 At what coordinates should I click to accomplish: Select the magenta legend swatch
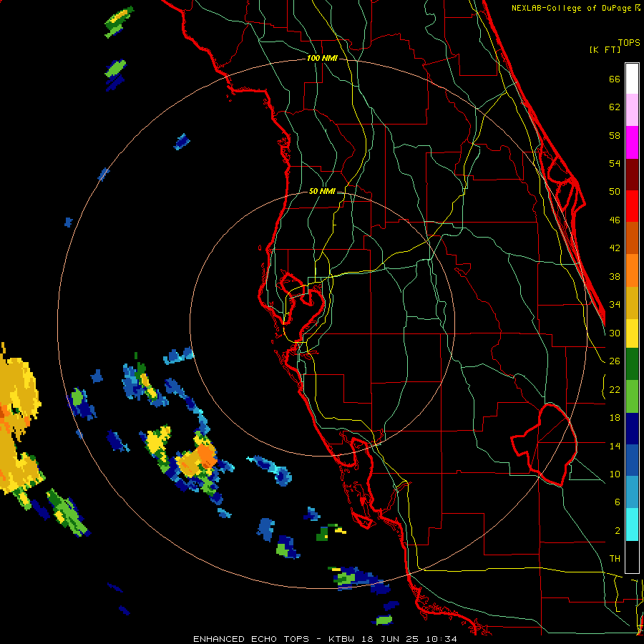pos(632,142)
